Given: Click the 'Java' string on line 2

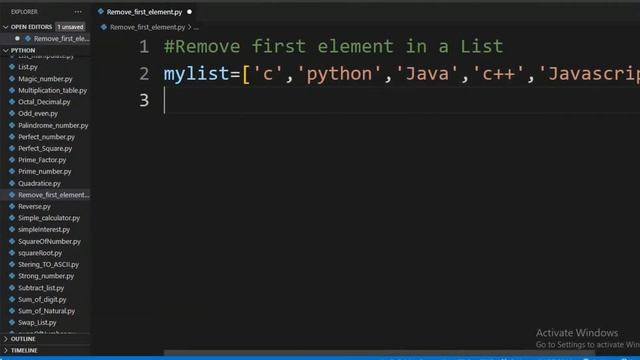Looking at the screenshot, I should tap(426, 74).
